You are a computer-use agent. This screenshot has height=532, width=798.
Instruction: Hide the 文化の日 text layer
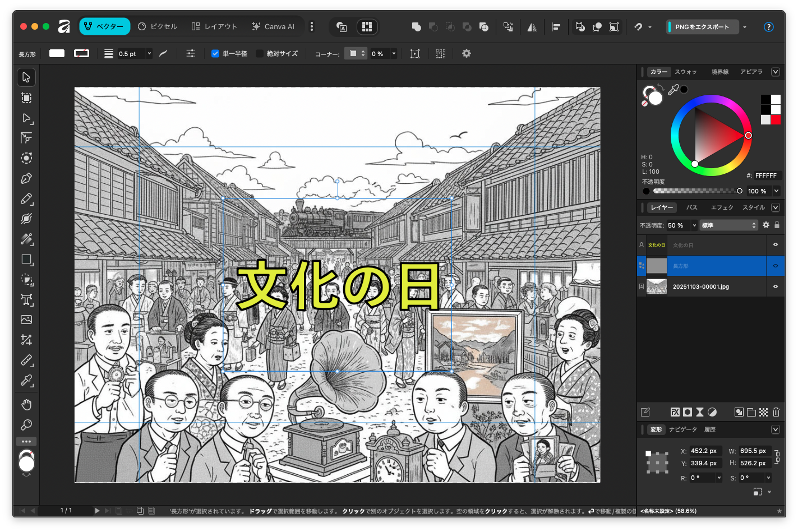pyautogui.click(x=776, y=245)
